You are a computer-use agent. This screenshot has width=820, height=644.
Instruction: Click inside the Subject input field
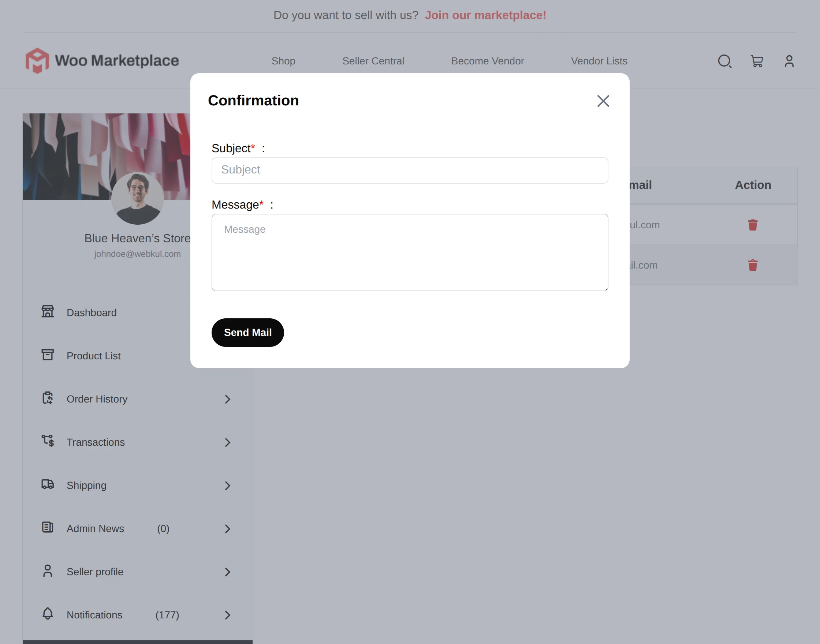[410, 170]
